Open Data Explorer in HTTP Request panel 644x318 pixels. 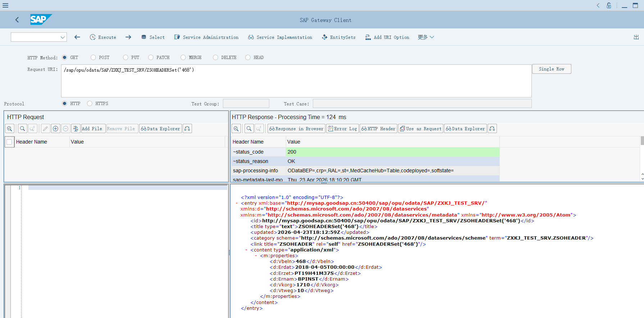(160, 128)
